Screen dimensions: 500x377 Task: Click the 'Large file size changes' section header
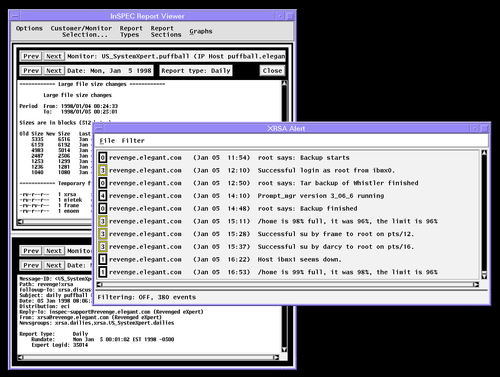92,84
